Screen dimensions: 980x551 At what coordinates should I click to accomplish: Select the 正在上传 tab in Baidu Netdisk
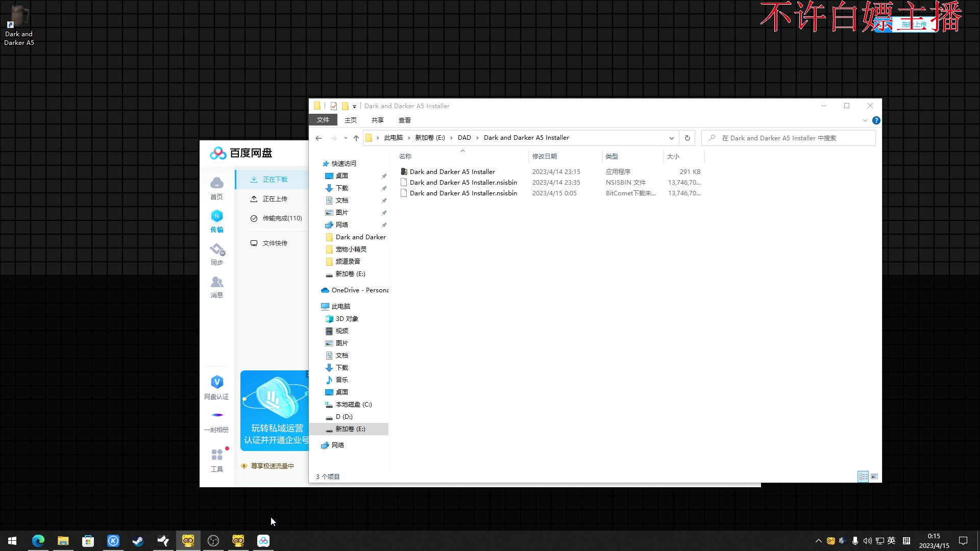pyautogui.click(x=272, y=199)
